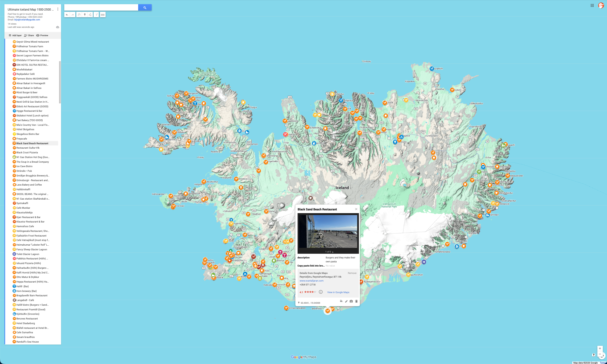Viewport: 607px width, 364px height.
Task: Delete the feature with the trash icon
Action: pos(356,301)
